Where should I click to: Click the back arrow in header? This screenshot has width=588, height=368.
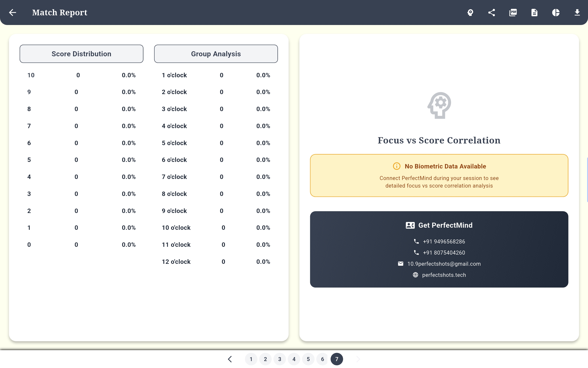click(x=12, y=12)
